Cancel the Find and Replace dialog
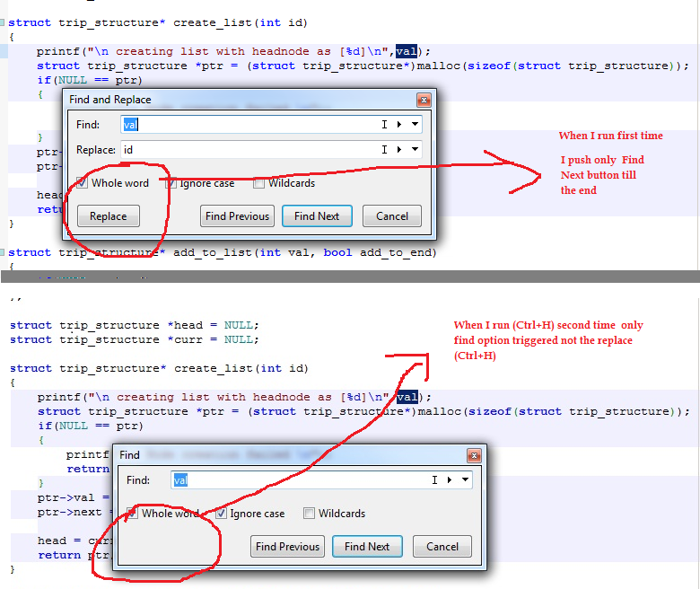700x589 pixels. (x=392, y=216)
